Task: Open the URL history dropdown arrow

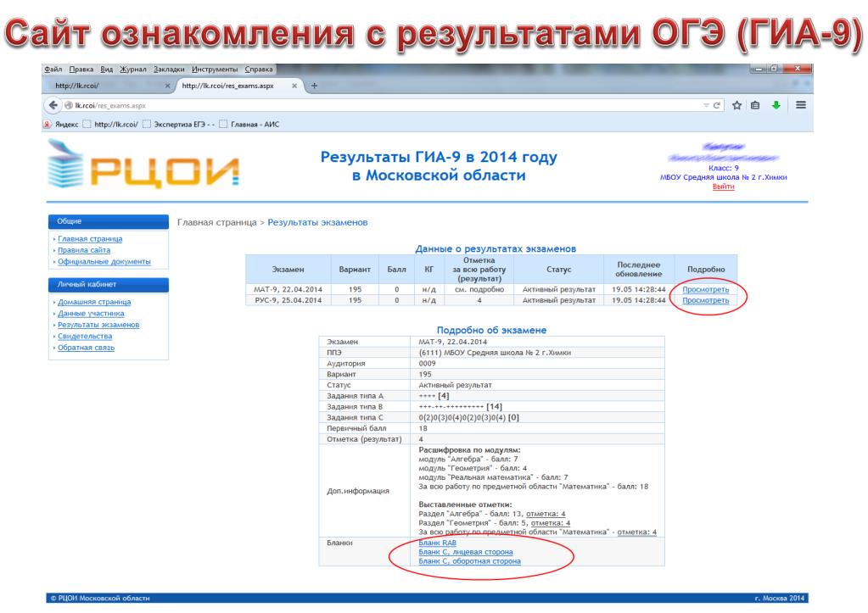Action: click(x=706, y=105)
